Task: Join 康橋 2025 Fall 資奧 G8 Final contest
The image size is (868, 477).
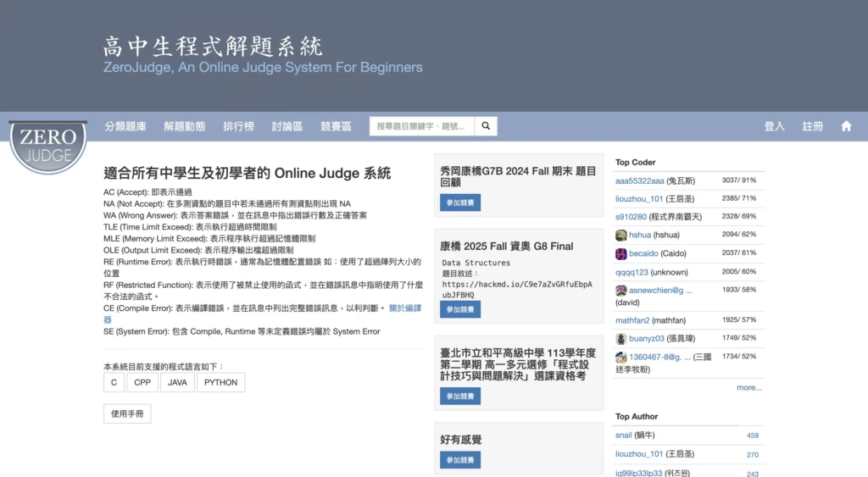Action: point(459,309)
